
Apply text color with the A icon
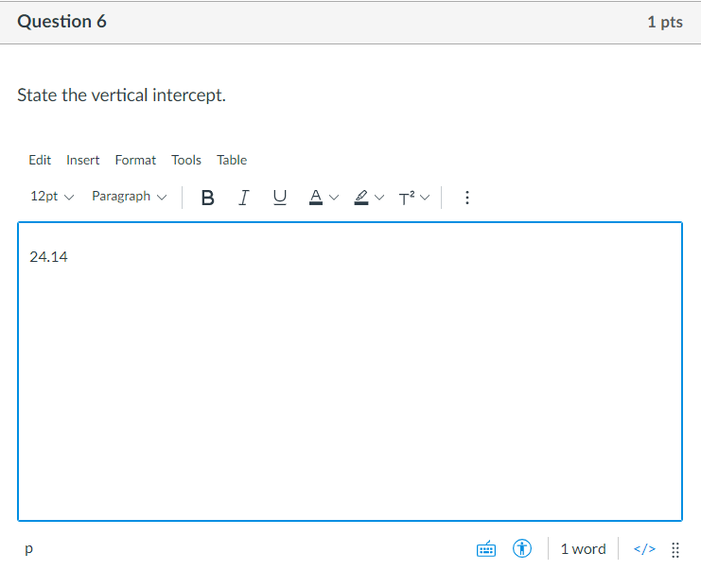click(x=316, y=197)
